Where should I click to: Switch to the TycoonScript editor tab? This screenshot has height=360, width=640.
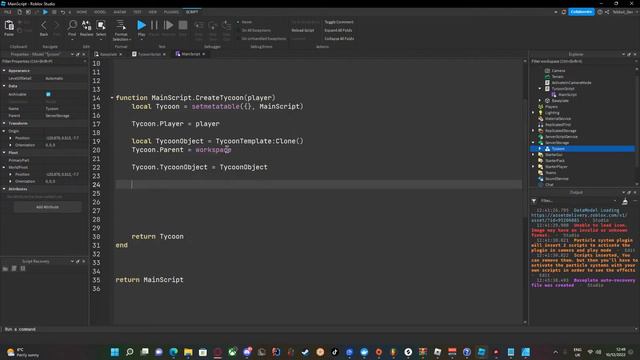pyautogui.click(x=149, y=54)
